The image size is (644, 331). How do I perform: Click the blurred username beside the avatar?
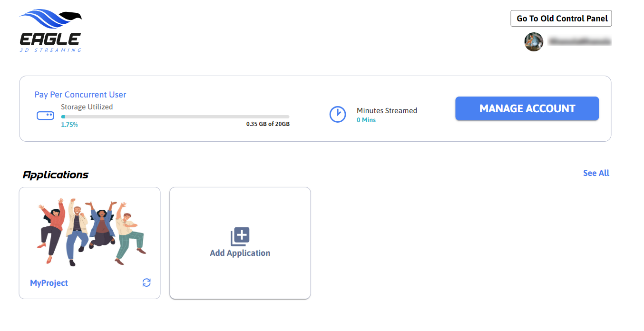[x=579, y=42]
